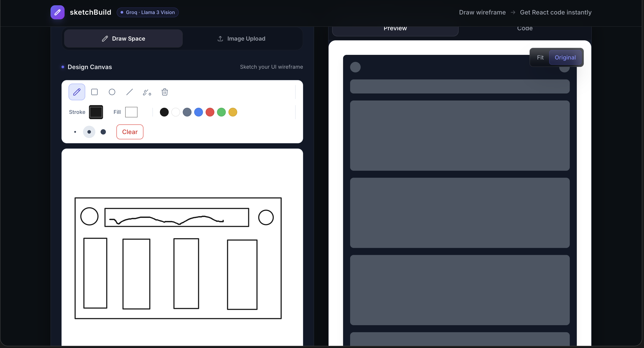Select the circle shape tool

tap(112, 92)
